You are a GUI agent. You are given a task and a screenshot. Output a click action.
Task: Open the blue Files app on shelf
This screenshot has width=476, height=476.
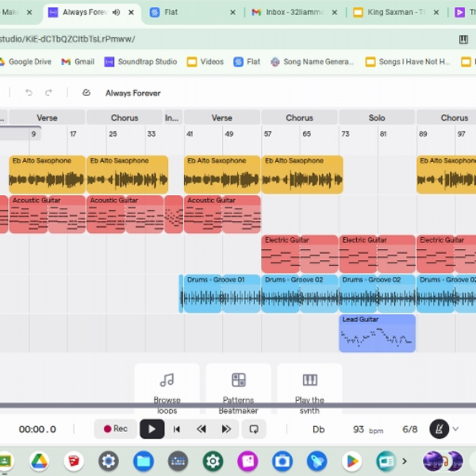[144, 461]
